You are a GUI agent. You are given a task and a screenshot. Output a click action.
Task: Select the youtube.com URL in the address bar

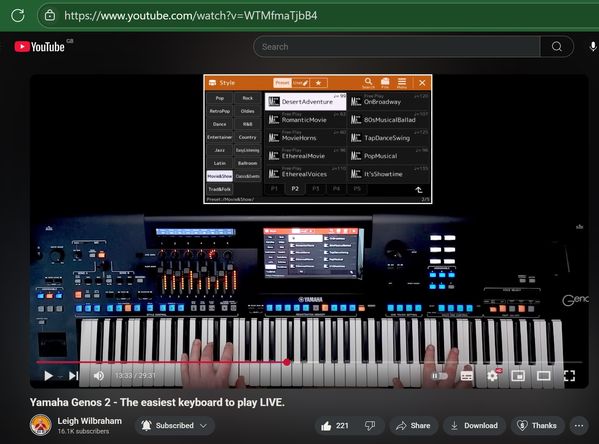pyautogui.click(x=191, y=16)
